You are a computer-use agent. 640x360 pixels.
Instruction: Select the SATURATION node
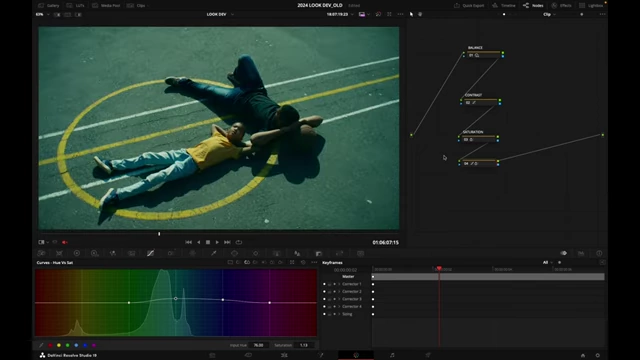[478, 139]
